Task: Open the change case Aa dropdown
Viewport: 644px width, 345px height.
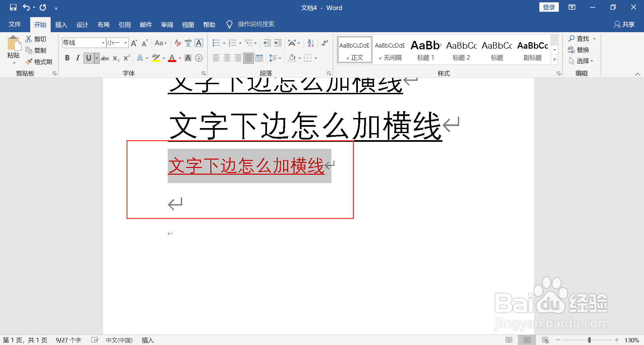Action: [x=161, y=43]
